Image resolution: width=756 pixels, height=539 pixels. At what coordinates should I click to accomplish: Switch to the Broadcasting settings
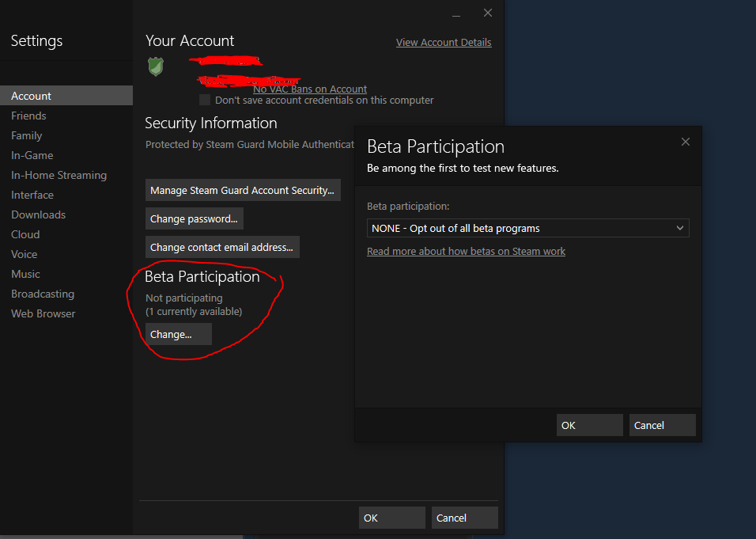click(43, 294)
